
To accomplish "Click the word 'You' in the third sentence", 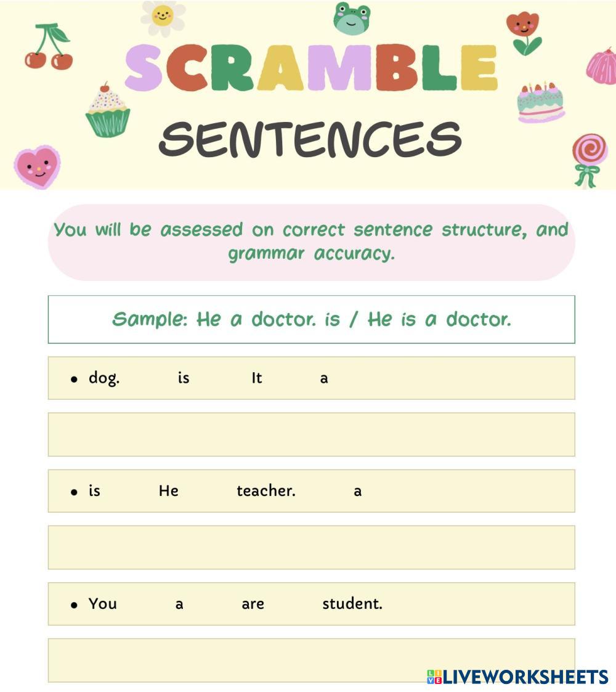I will pos(102,603).
